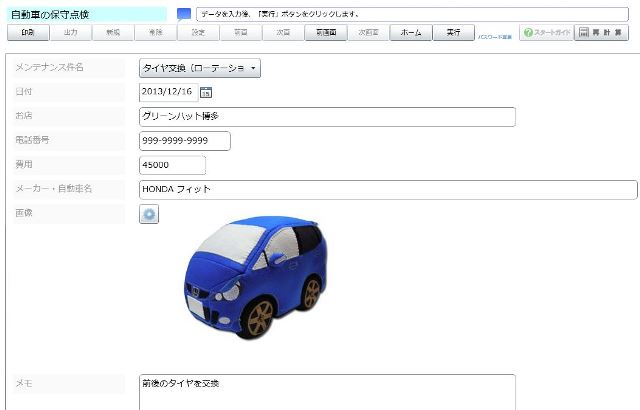Image resolution: width=640 pixels, height=410 pixels.
Task: Open 設定 from the toolbar
Action: coord(198,33)
